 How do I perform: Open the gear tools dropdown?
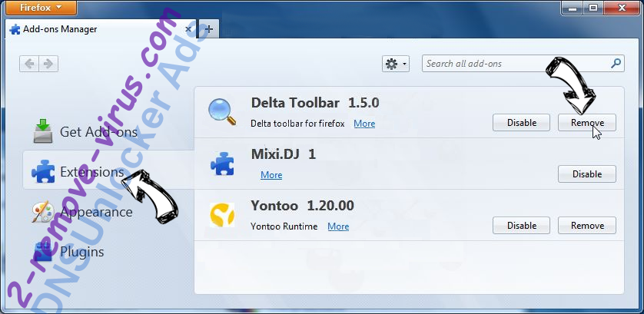pos(396,64)
